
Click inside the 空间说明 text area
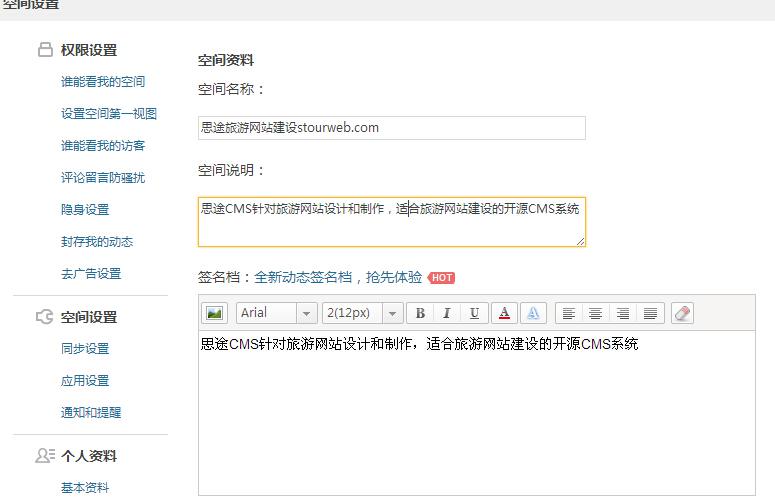tap(391, 222)
